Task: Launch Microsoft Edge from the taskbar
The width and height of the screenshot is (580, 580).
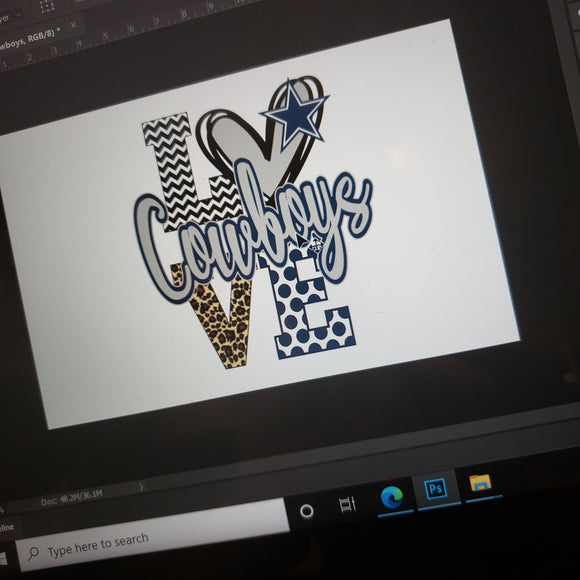Action: (x=392, y=497)
